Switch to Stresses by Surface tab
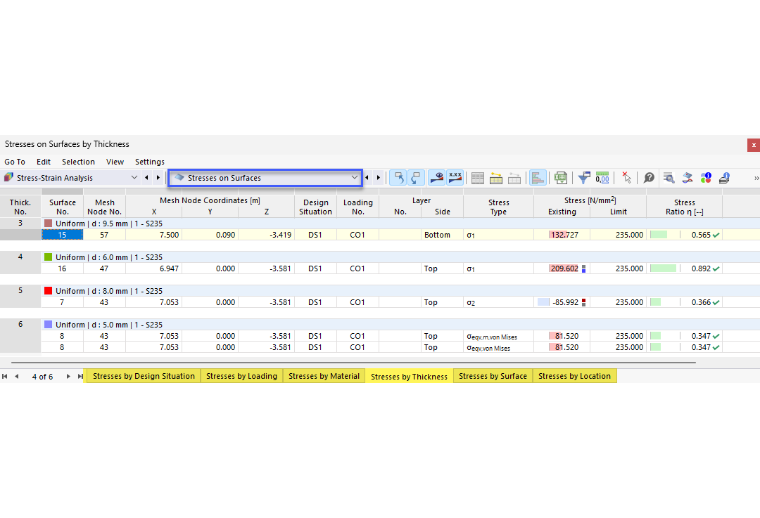Image resolution: width=760 pixels, height=518 pixels. click(x=492, y=376)
